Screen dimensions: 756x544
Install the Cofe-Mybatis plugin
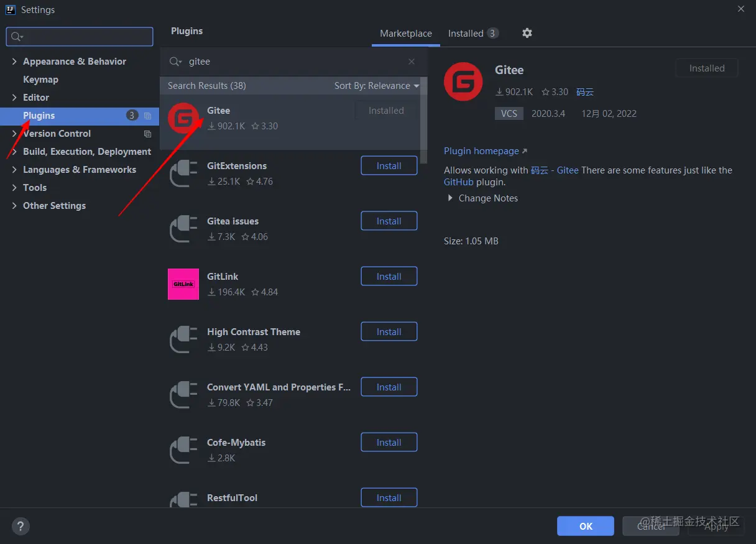click(x=389, y=443)
